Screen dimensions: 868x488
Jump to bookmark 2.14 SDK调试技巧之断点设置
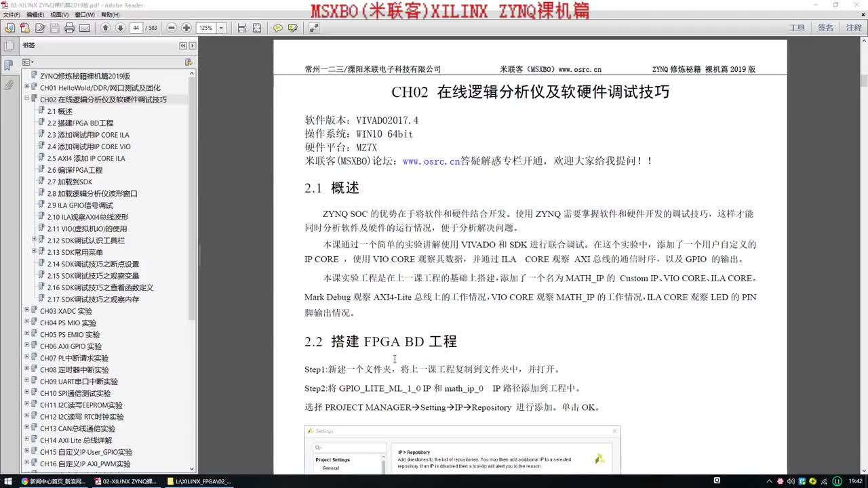point(93,264)
